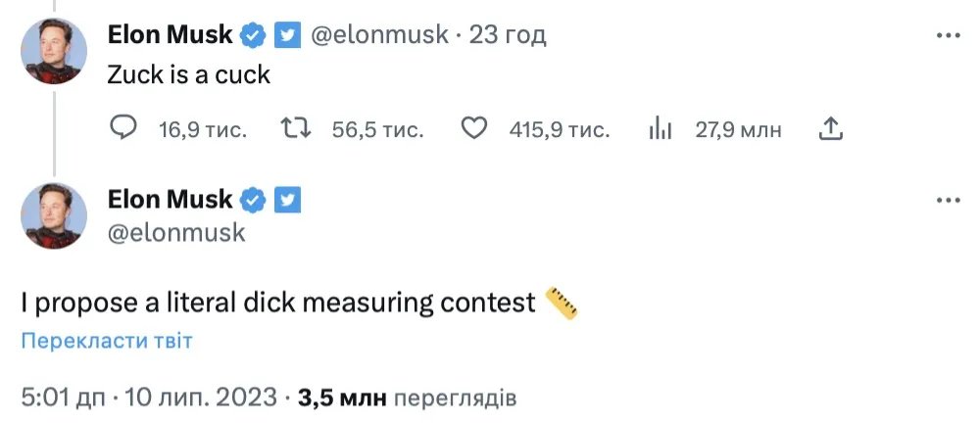Click the share upload icon
980x423 pixels.
point(831,128)
